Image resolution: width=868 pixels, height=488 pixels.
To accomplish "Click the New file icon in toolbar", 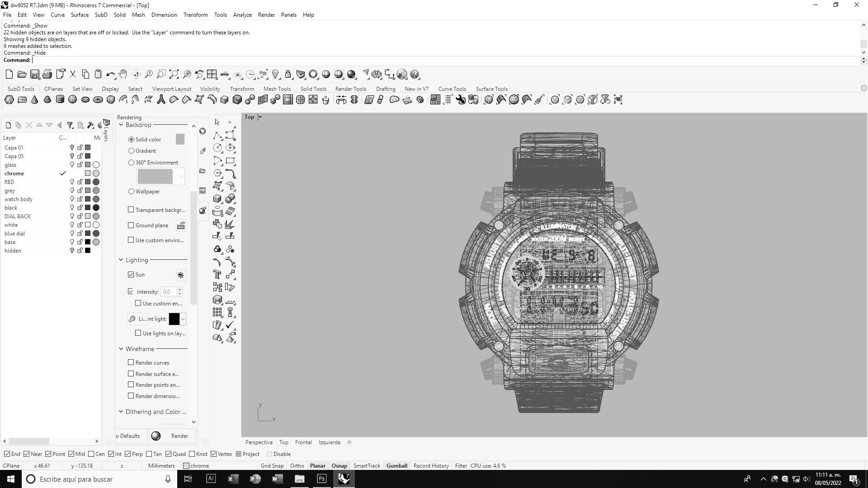I will pyautogui.click(x=9, y=75).
